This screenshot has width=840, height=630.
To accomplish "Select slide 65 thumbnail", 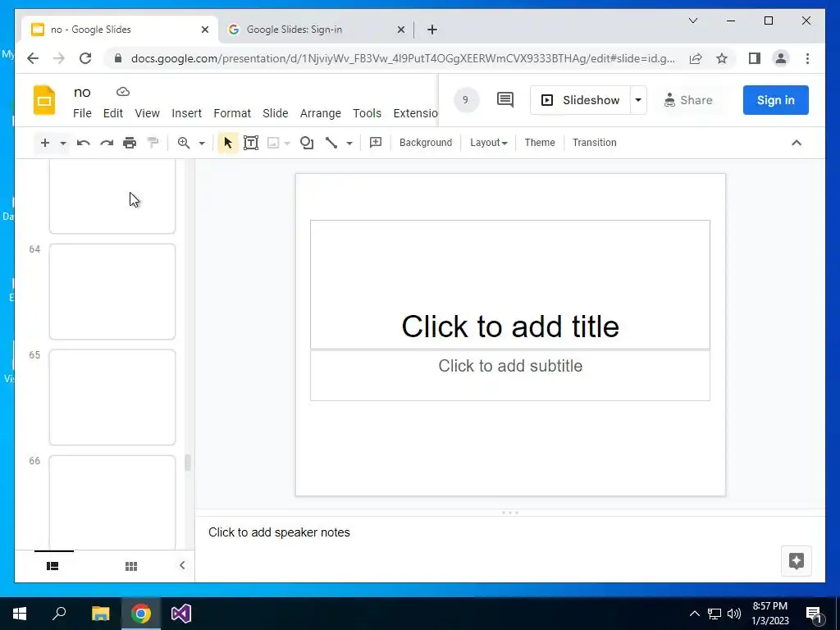I will (112, 397).
